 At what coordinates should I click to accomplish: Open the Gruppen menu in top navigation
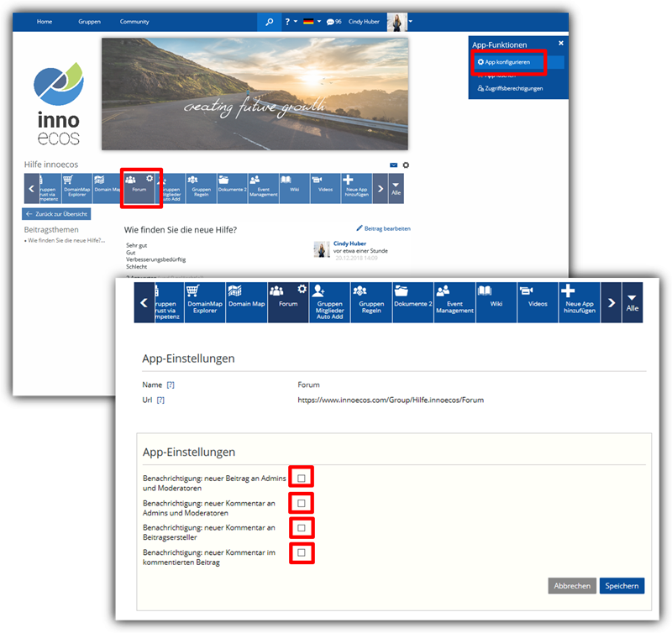pyautogui.click(x=89, y=22)
